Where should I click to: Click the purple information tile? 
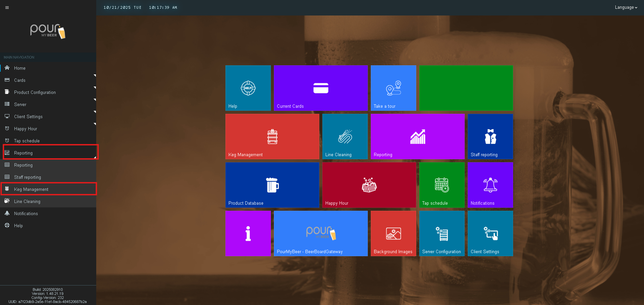(248, 233)
